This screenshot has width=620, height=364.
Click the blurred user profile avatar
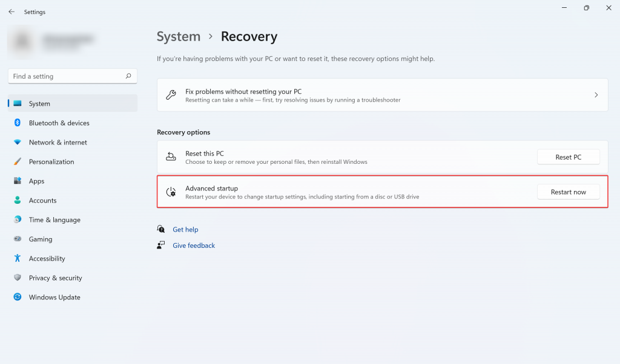point(22,41)
